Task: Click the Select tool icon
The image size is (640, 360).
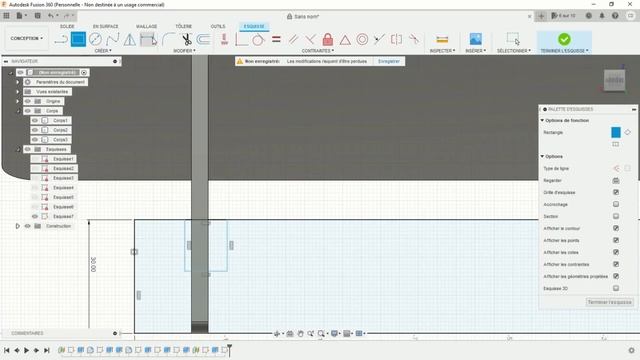Action: click(x=513, y=39)
